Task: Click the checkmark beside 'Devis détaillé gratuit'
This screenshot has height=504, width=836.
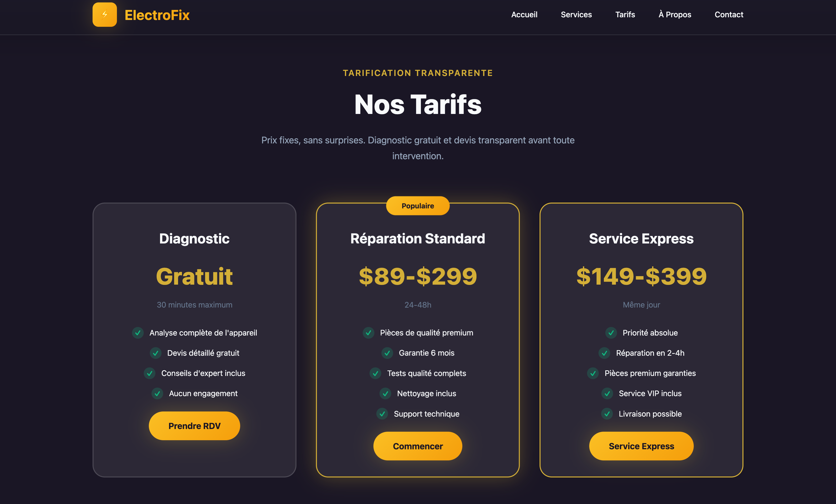Action: coord(155,353)
